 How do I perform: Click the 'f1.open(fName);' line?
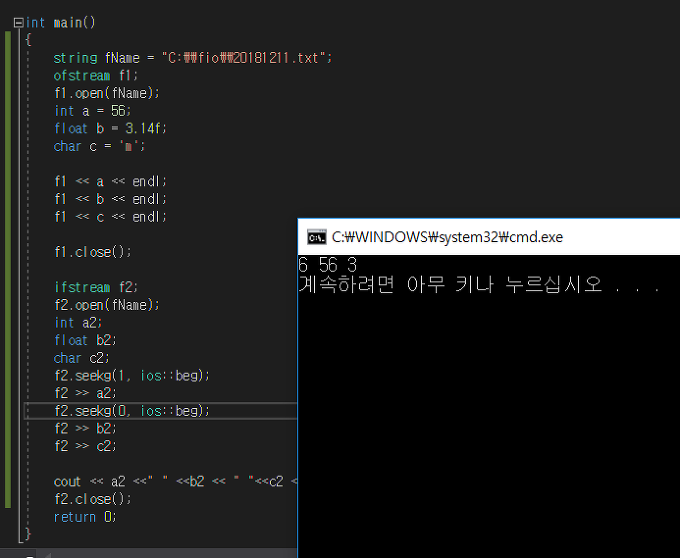(x=107, y=93)
